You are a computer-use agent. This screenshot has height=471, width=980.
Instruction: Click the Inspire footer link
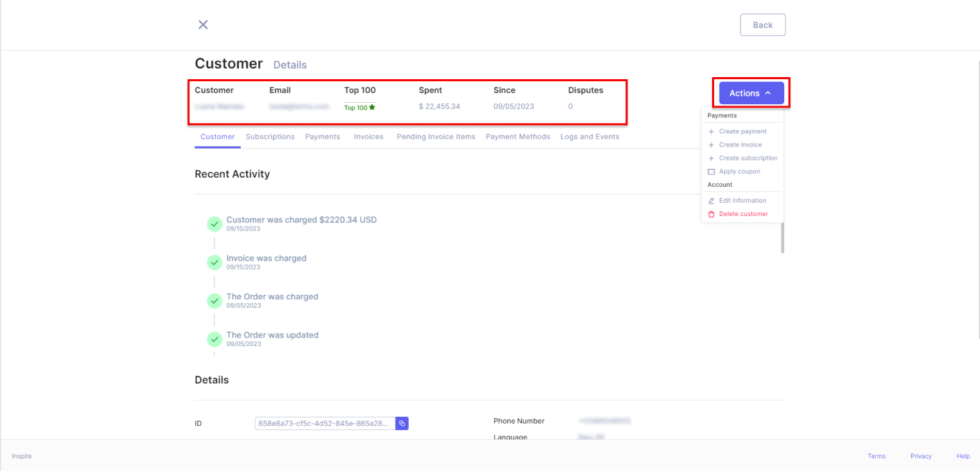(22, 456)
